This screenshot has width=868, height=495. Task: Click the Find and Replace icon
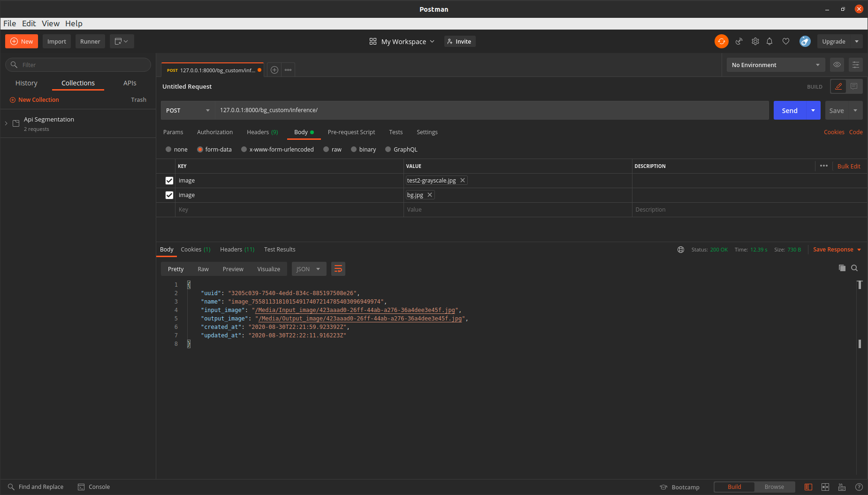tap(11, 487)
